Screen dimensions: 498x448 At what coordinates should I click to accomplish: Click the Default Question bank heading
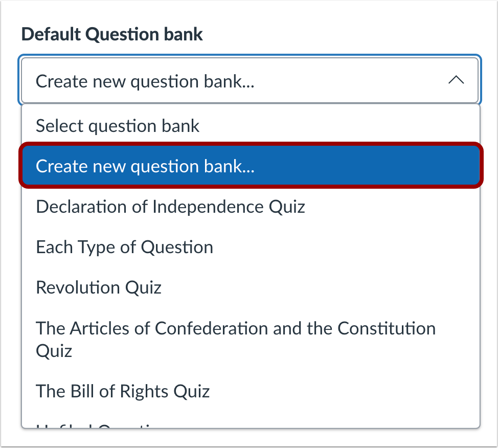(x=111, y=34)
